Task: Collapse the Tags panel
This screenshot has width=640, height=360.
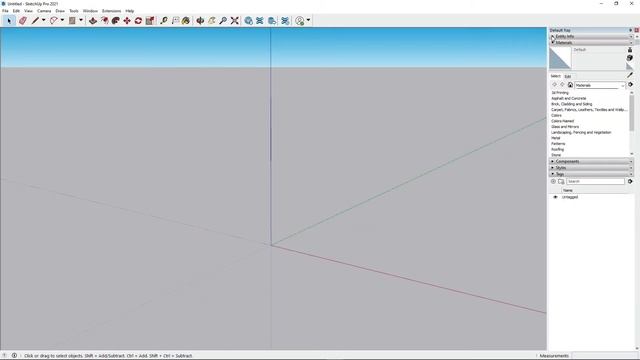Action: pyautogui.click(x=591, y=174)
